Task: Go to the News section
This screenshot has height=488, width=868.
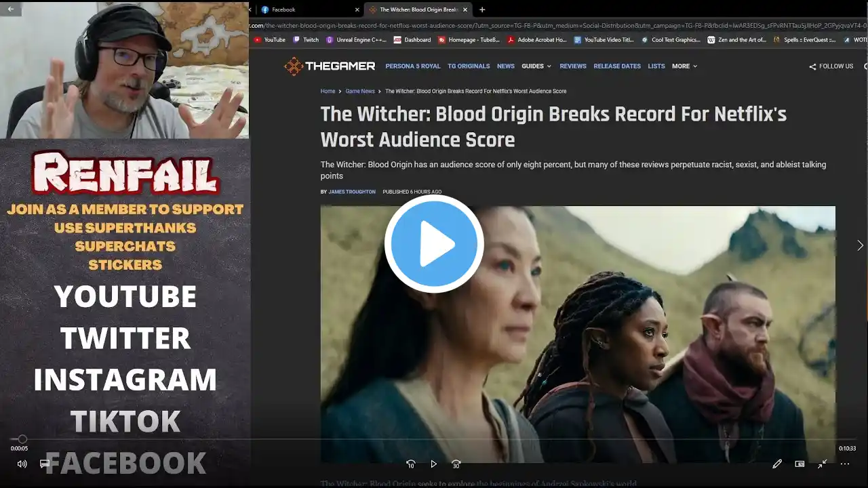Action: pyautogui.click(x=506, y=66)
